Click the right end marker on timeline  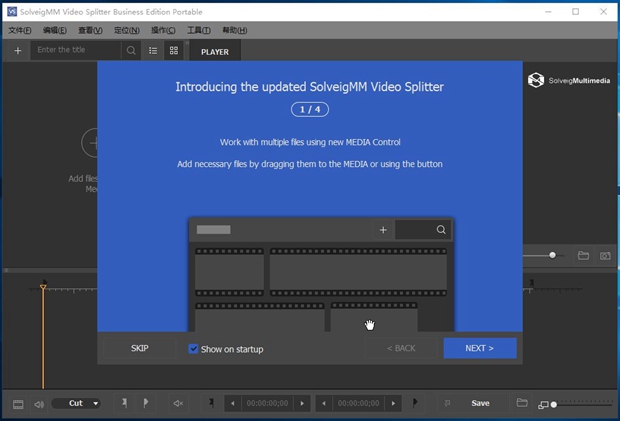[x=531, y=283]
